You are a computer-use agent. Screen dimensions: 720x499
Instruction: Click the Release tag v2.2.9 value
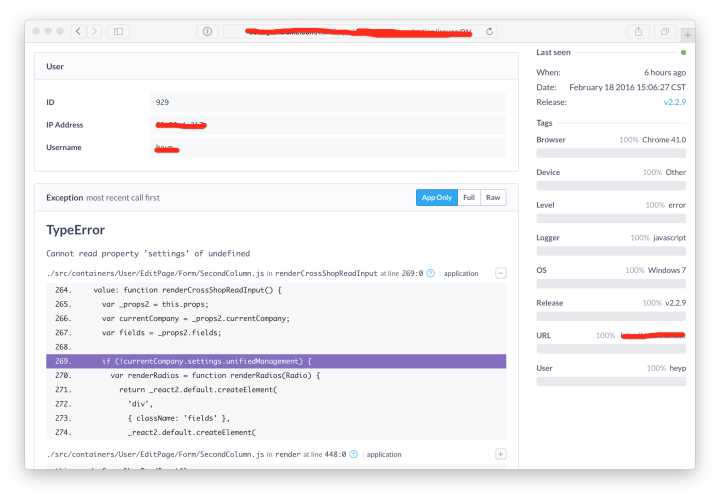point(675,303)
